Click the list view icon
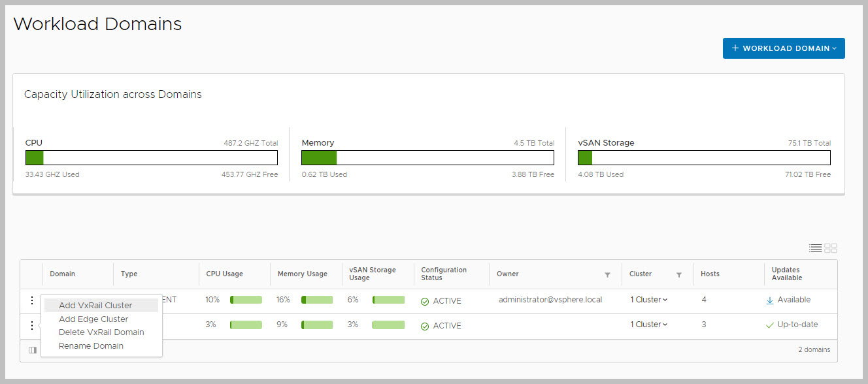This screenshot has height=384, width=868. pyautogui.click(x=815, y=248)
